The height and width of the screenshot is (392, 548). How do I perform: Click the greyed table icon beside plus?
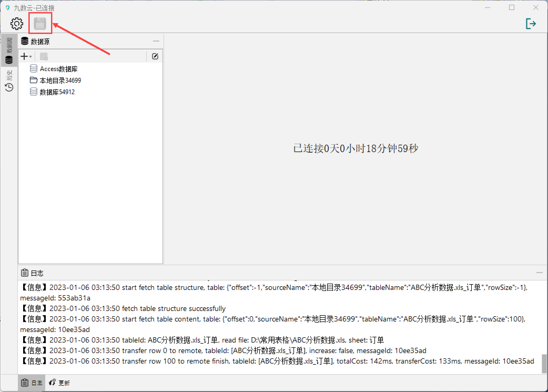click(44, 57)
